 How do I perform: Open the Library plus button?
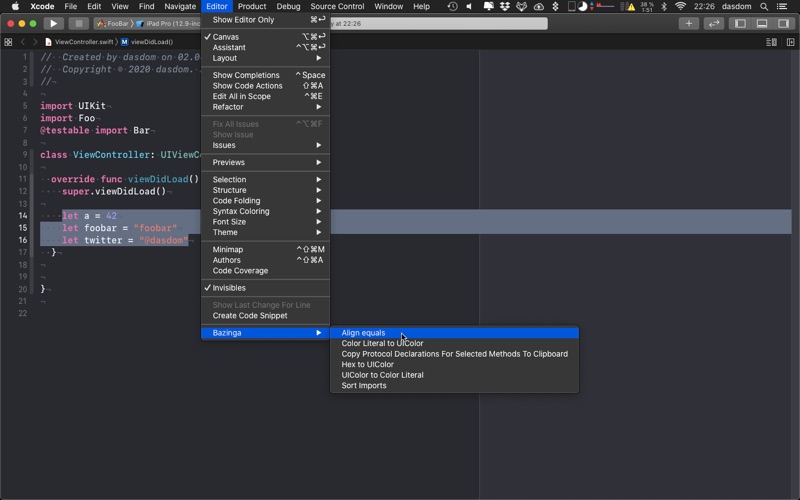pos(688,23)
